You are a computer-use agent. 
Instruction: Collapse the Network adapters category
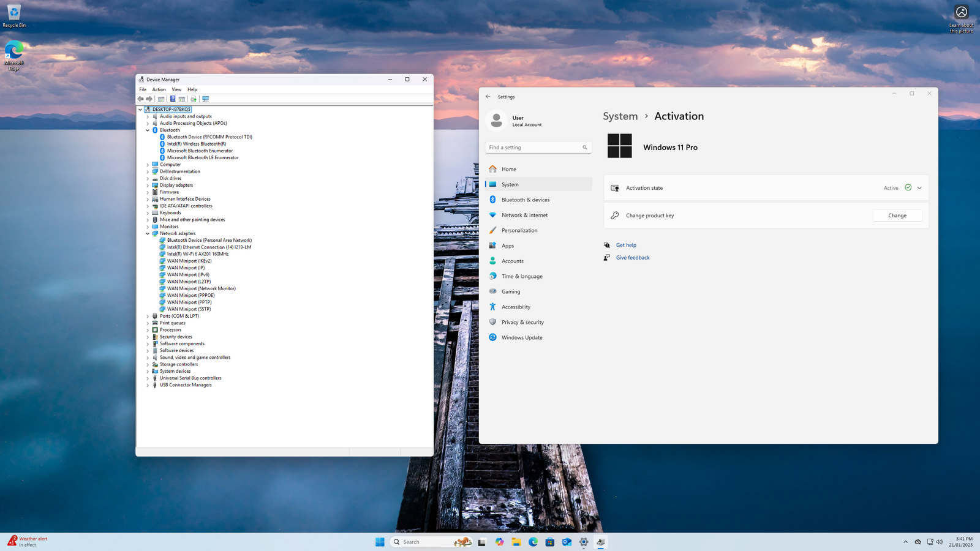[x=148, y=233]
